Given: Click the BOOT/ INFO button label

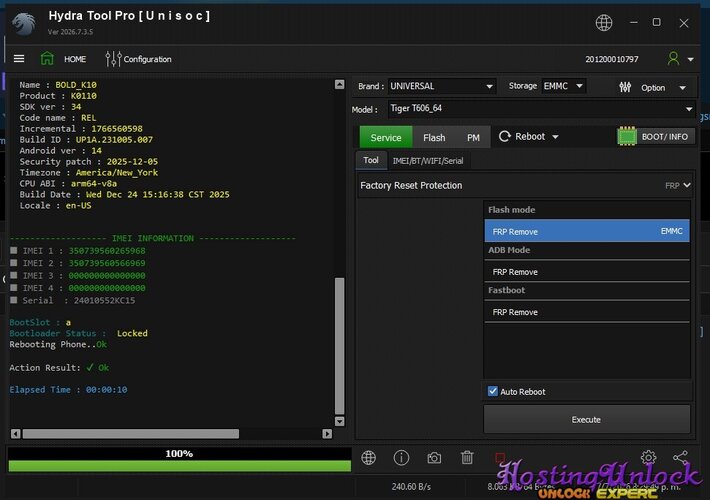Looking at the screenshot, I should click(x=664, y=137).
